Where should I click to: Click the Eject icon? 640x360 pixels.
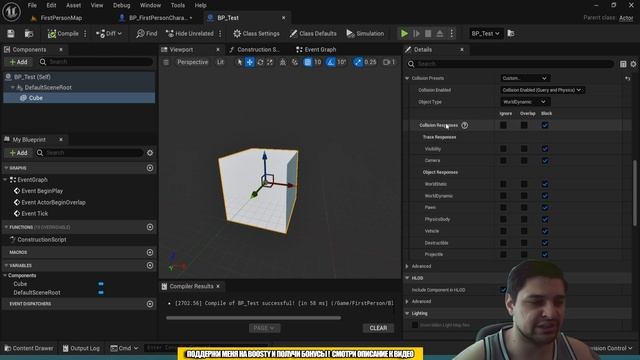[440, 33]
